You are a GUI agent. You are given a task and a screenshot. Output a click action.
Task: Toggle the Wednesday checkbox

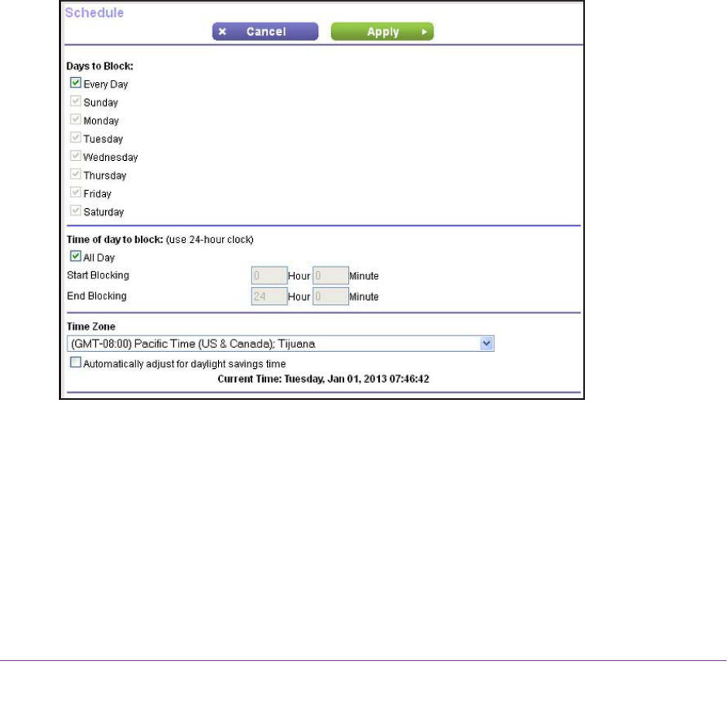pos(76,156)
